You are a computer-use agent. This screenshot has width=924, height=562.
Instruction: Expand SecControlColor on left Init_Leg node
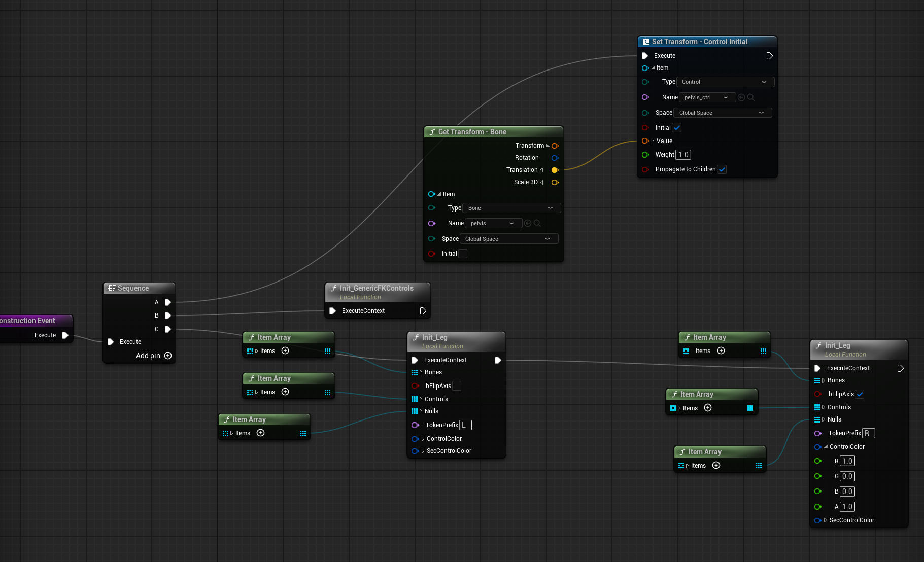423,451
